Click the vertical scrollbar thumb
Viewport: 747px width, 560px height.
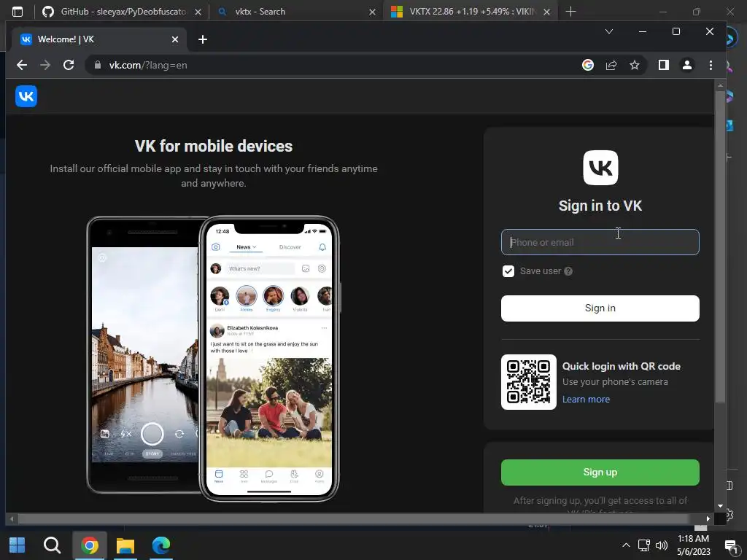720,246
